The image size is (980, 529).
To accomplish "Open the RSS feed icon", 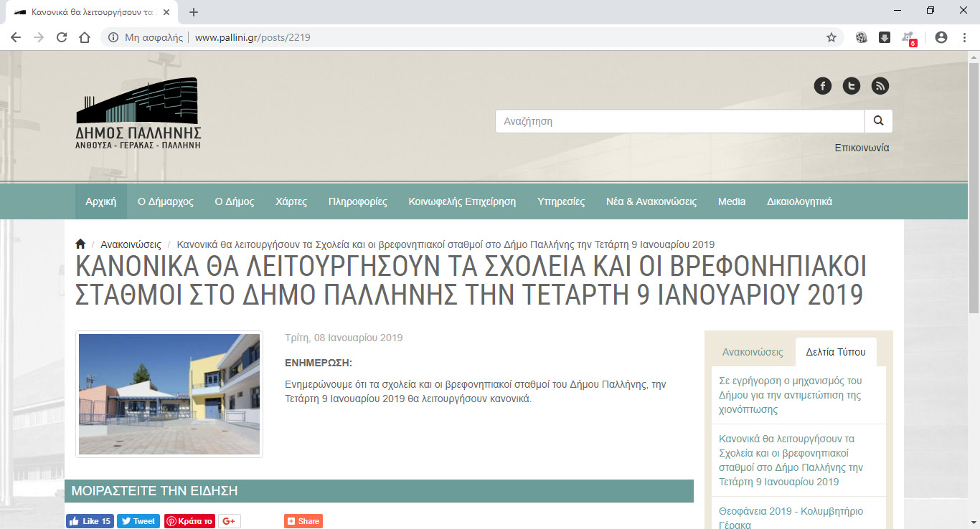I will pos(880,86).
